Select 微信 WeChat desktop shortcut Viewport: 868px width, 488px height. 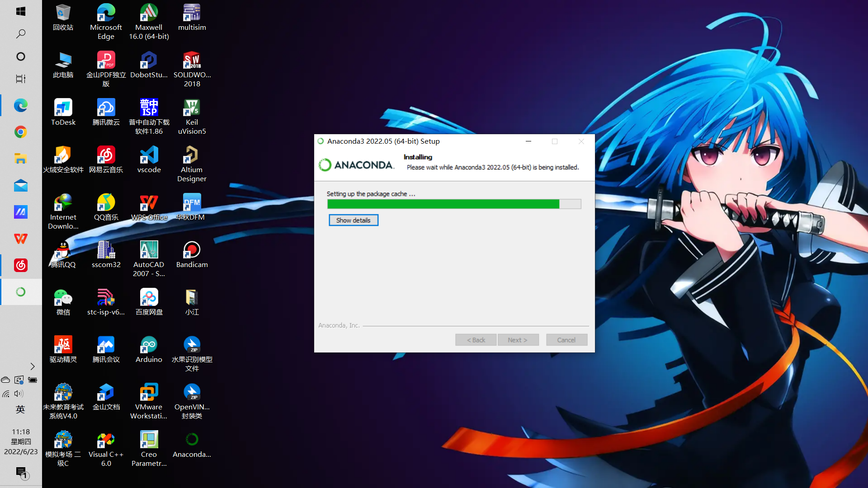tap(63, 303)
